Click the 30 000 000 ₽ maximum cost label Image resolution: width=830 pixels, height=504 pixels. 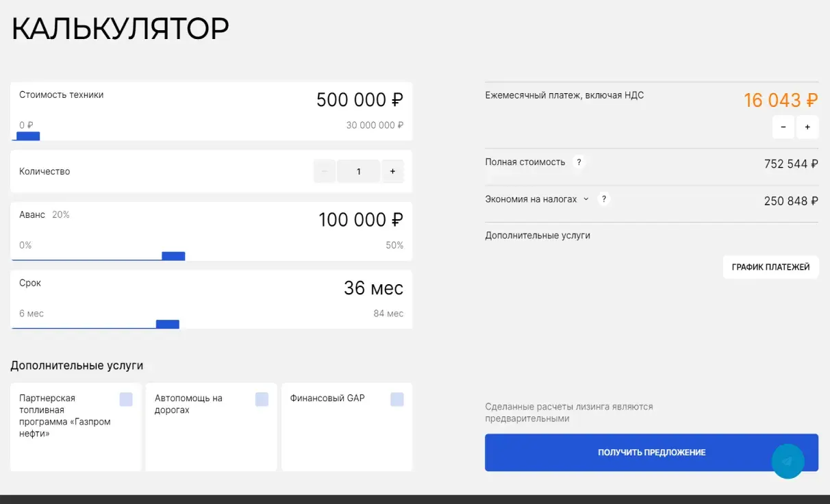coord(375,125)
